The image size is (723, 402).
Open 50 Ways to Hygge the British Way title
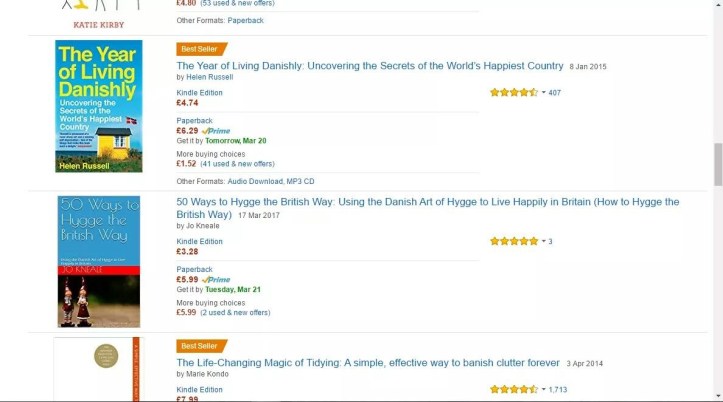tap(427, 202)
